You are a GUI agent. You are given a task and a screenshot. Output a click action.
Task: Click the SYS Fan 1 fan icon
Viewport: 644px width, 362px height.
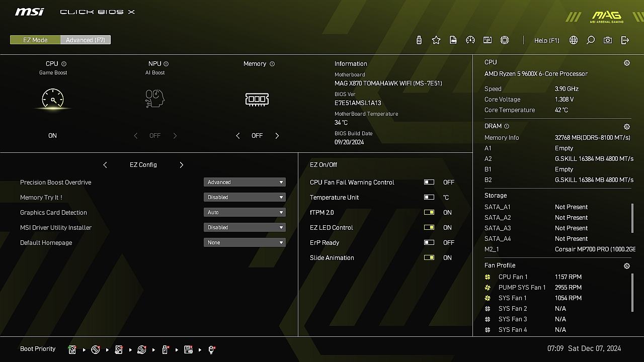pyautogui.click(x=488, y=298)
